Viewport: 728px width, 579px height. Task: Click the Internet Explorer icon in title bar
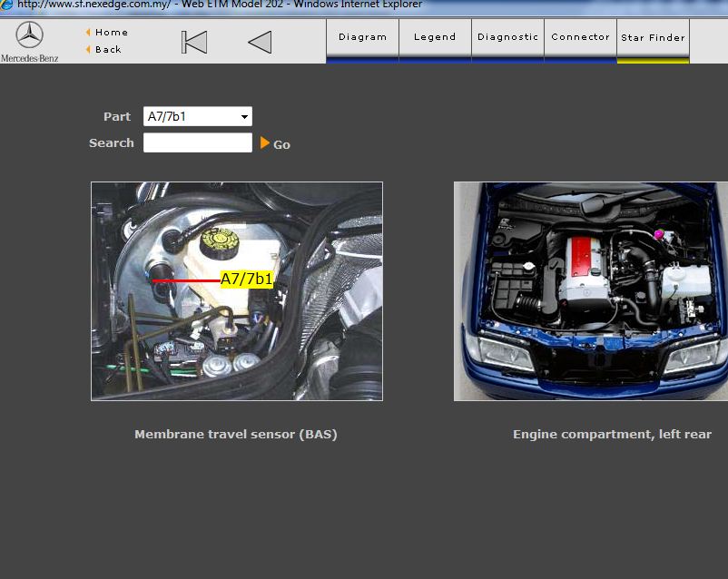pos(6,5)
